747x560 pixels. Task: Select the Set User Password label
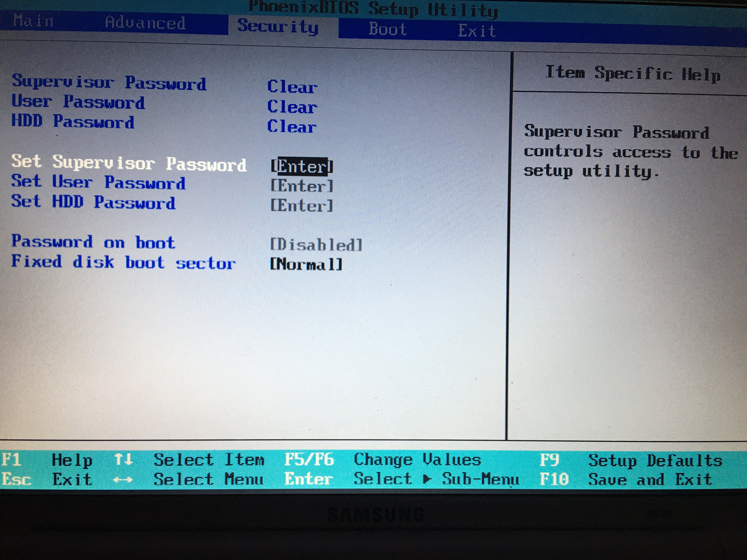click(98, 182)
